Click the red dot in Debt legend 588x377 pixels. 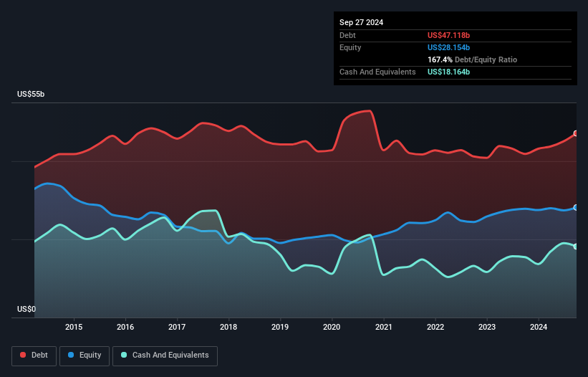(x=23, y=355)
